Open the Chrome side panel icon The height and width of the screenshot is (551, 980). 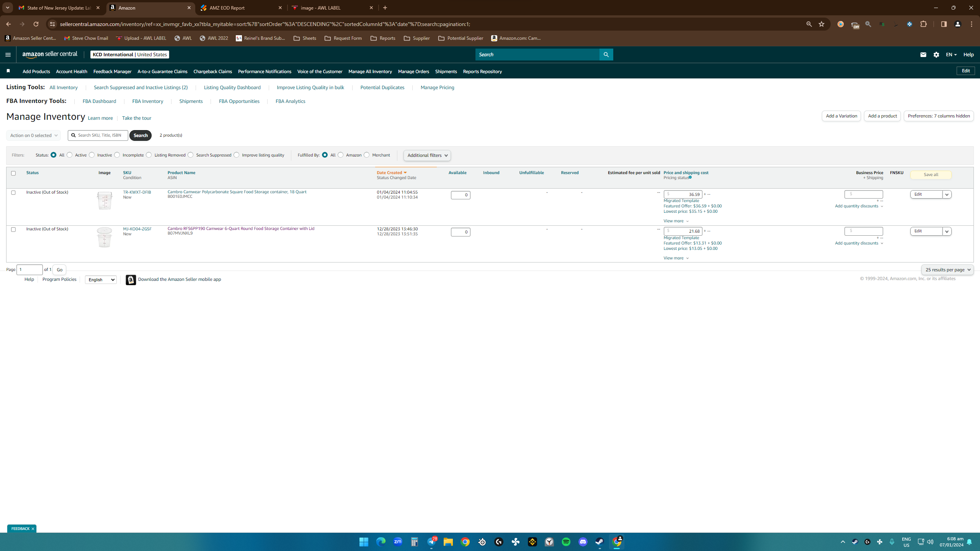[x=944, y=24]
